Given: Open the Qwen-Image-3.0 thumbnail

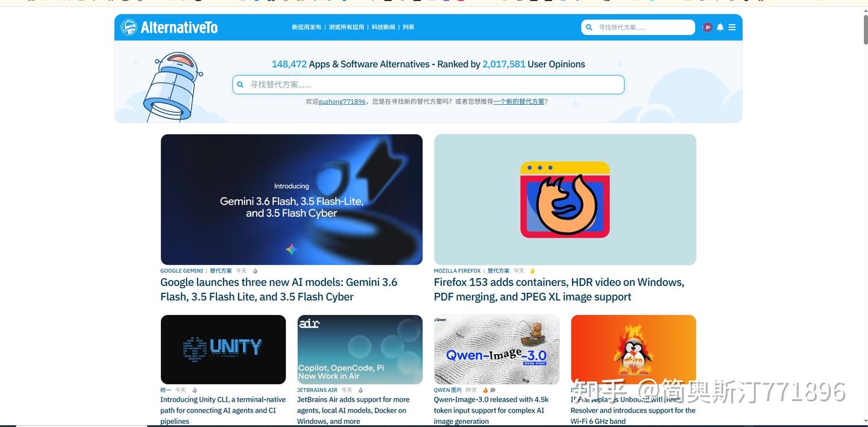Looking at the screenshot, I should click(497, 349).
